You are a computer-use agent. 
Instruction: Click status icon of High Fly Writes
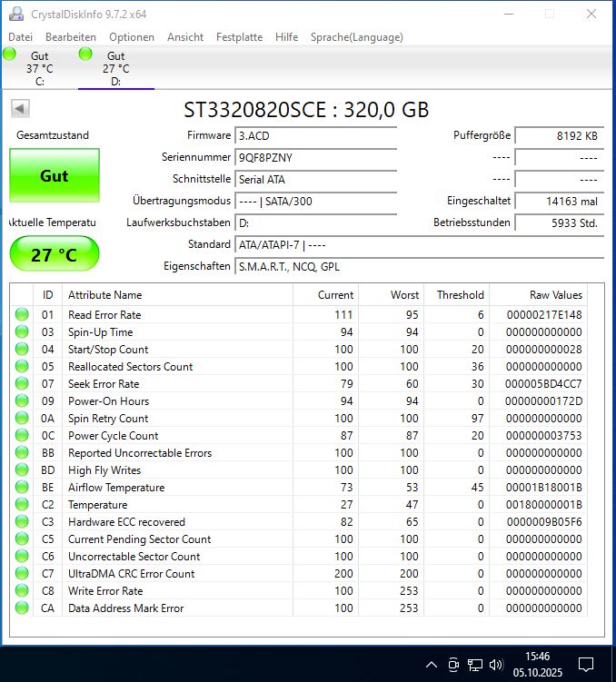[22, 469]
